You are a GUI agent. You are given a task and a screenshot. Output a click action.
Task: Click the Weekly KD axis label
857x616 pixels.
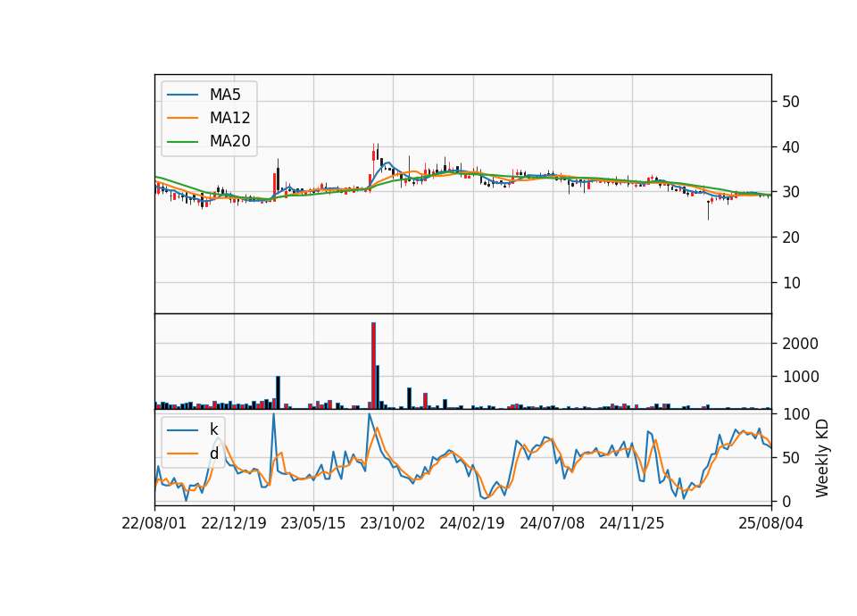point(822,458)
